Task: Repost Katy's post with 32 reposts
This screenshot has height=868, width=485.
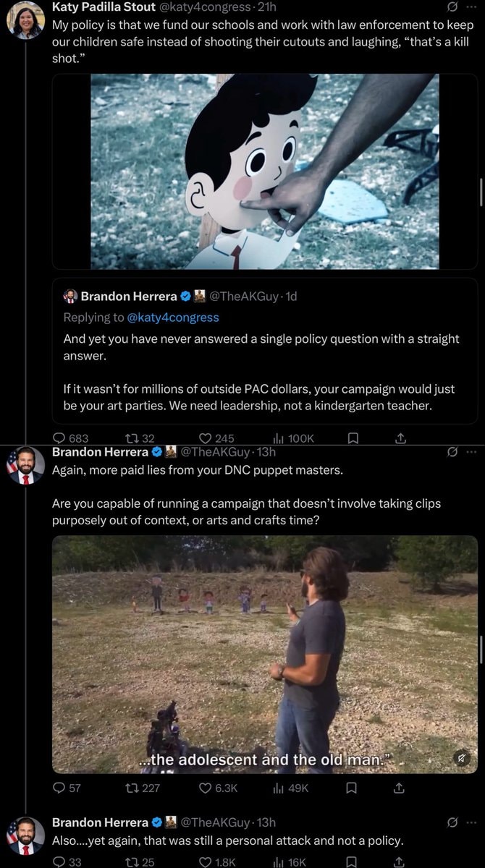Action: coord(140,438)
